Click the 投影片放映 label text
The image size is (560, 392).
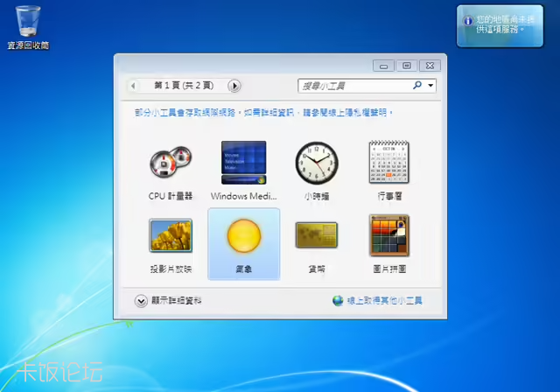click(x=171, y=269)
